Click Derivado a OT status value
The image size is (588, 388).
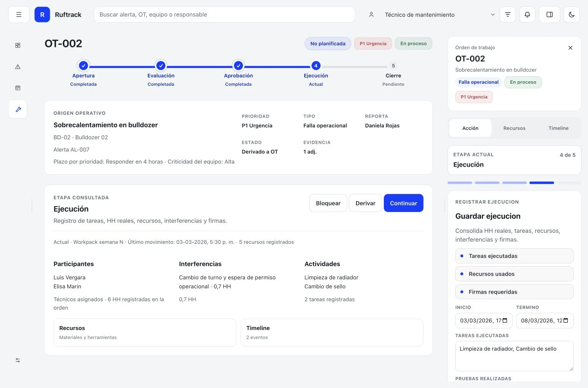pos(260,152)
